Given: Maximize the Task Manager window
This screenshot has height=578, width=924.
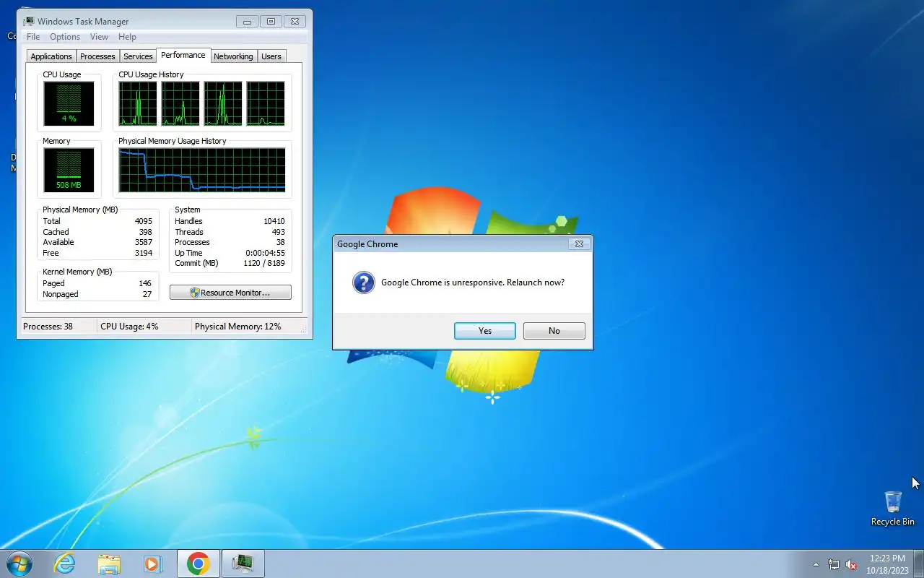Looking at the screenshot, I should point(271,22).
